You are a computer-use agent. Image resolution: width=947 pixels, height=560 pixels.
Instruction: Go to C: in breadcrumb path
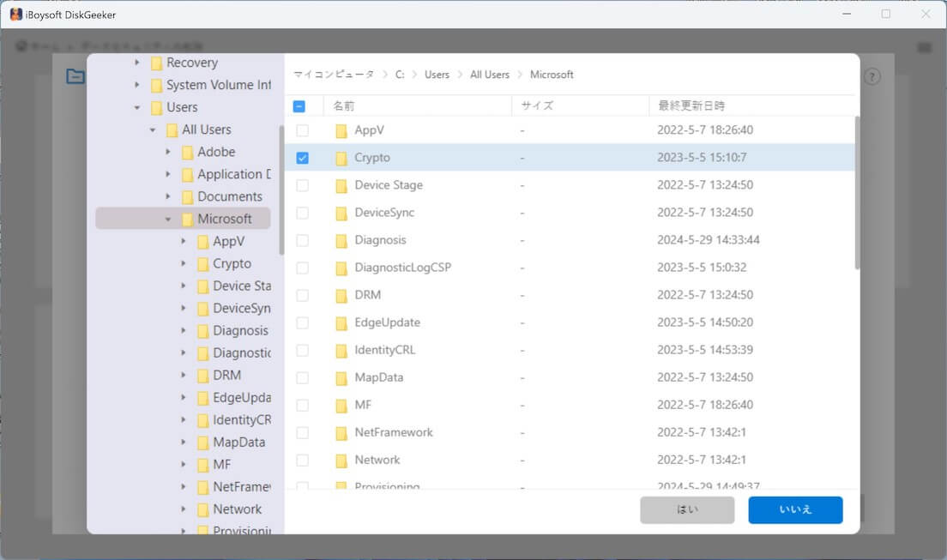coord(400,75)
